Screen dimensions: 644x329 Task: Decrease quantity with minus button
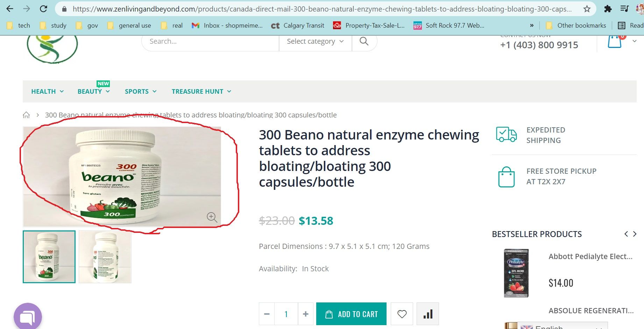click(267, 314)
